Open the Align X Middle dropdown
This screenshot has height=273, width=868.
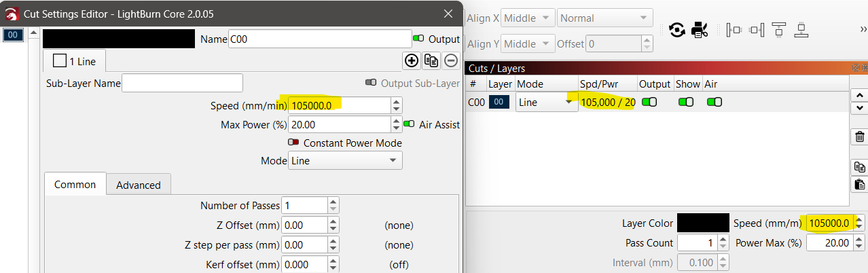pyautogui.click(x=527, y=18)
